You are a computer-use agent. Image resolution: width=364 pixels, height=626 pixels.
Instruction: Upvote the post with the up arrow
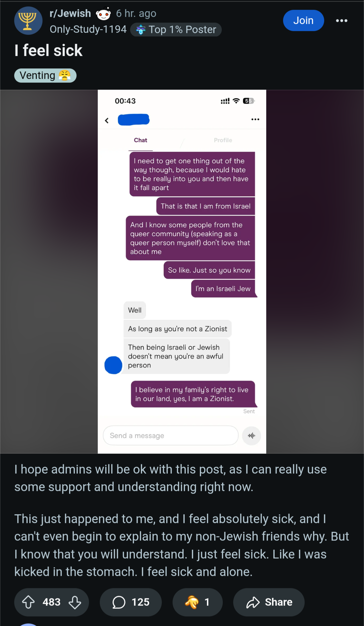pyautogui.click(x=28, y=602)
